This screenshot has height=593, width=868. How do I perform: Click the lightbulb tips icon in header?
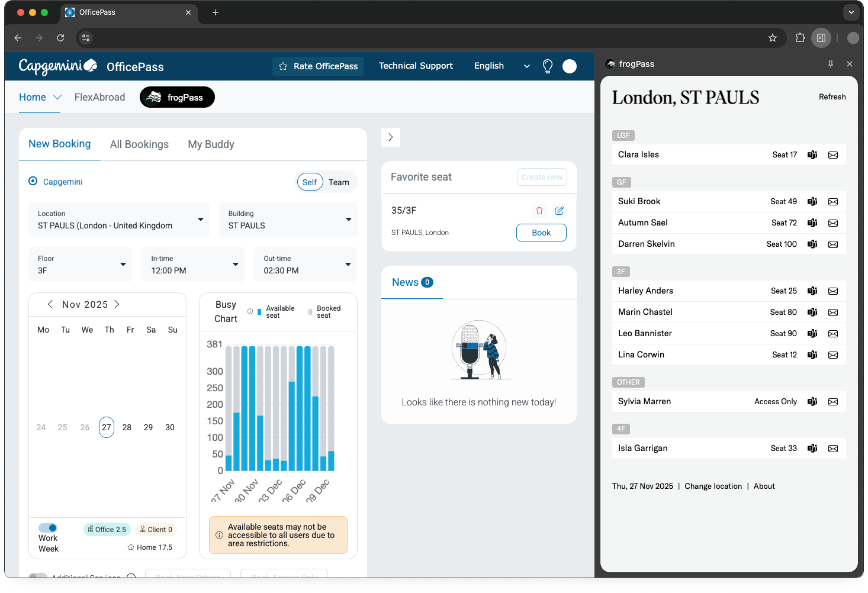(548, 66)
